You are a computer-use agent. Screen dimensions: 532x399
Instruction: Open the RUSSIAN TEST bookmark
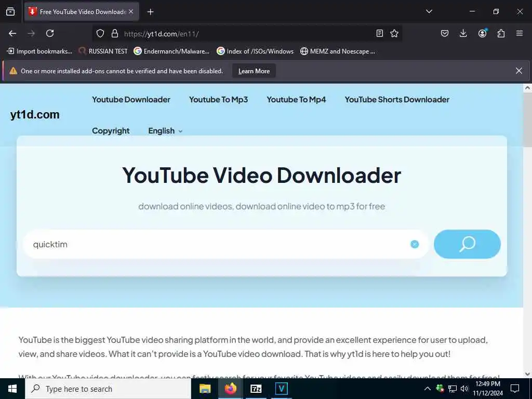click(x=103, y=51)
